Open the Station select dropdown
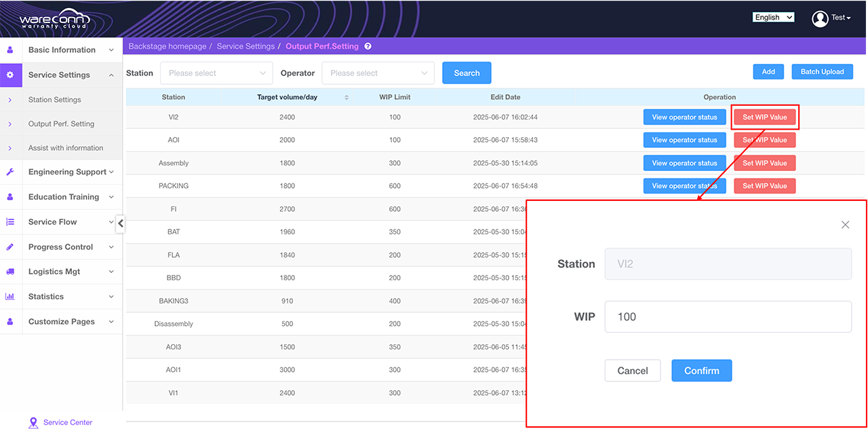Image resolution: width=868 pixels, height=431 pixels. (x=216, y=73)
